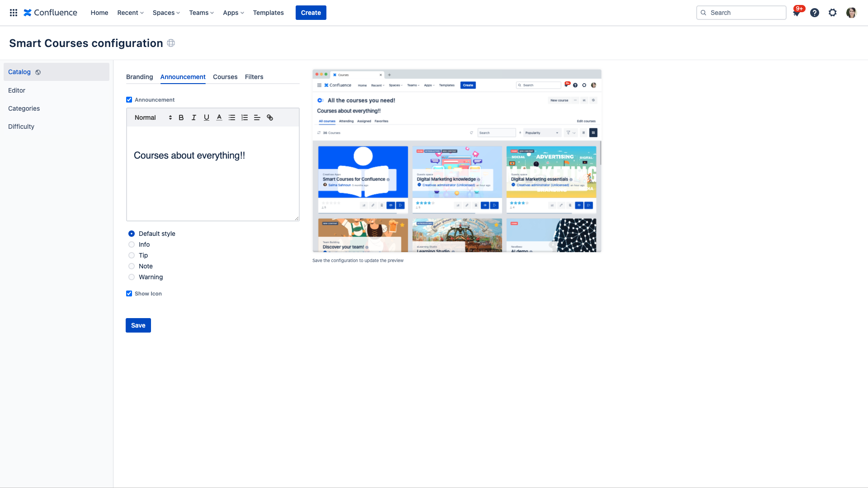The height and width of the screenshot is (488, 868).
Task: Open the settings gear icon
Action: [x=833, y=13]
